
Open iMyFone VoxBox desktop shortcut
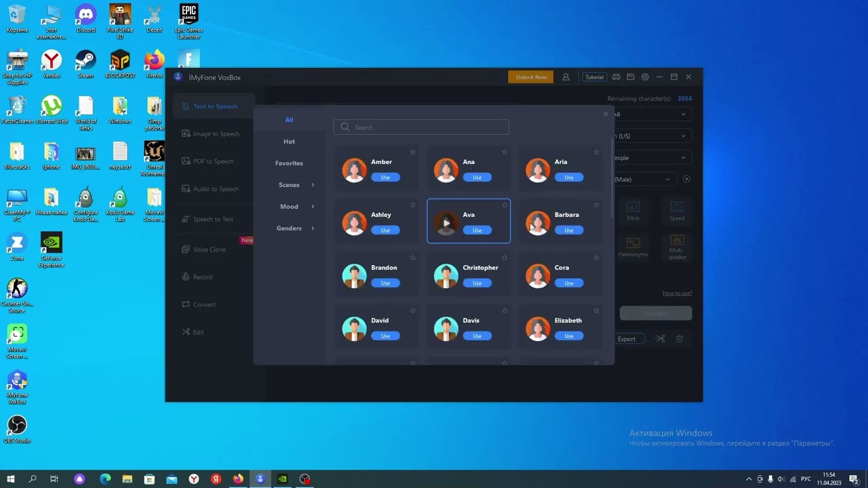17,387
